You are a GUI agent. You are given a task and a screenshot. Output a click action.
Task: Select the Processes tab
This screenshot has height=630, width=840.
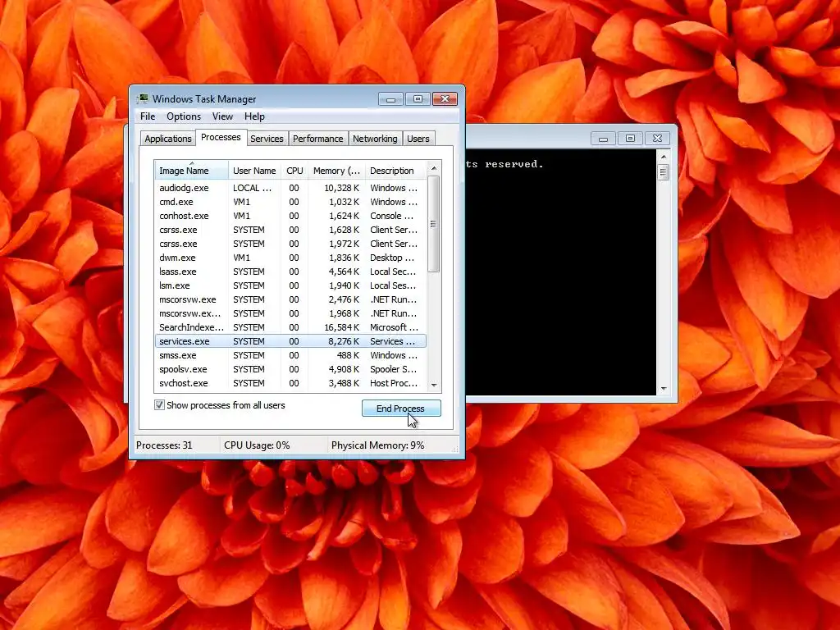(221, 137)
